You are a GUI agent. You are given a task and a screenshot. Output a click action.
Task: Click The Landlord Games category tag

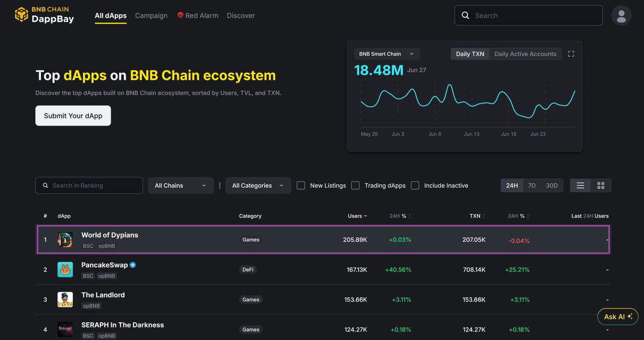[x=251, y=300]
